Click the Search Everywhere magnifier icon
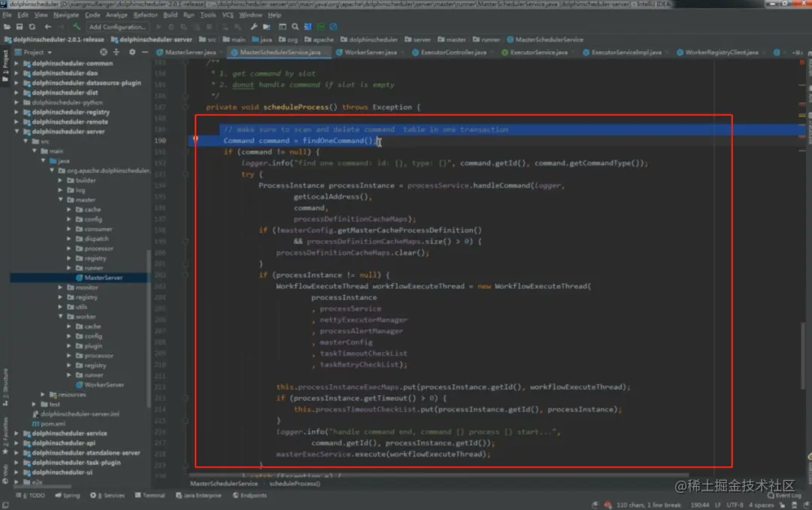This screenshot has width=812, height=510. click(295, 26)
